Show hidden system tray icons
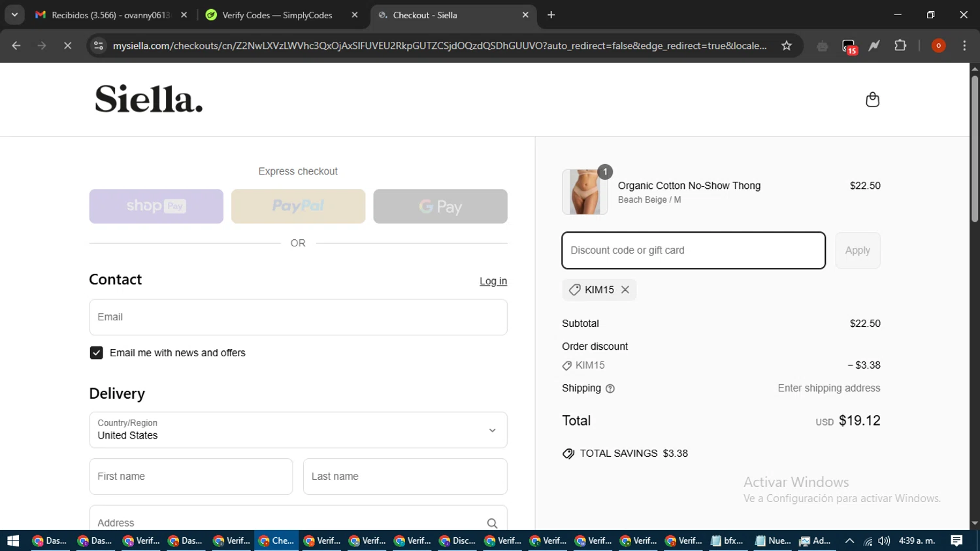Image resolution: width=980 pixels, height=551 pixels. (x=849, y=541)
